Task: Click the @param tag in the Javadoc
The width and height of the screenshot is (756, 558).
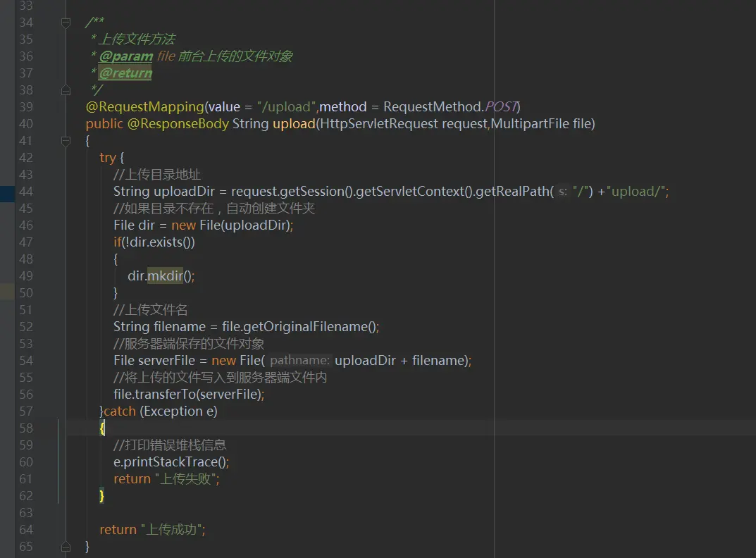Action: [126, 56]
